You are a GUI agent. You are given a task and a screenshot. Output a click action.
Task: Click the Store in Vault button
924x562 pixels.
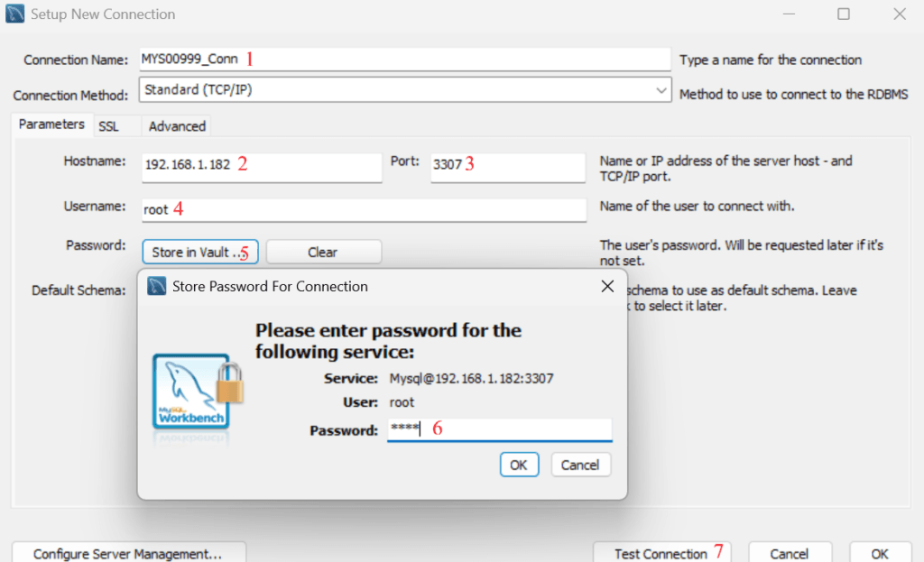click(199, 252)
